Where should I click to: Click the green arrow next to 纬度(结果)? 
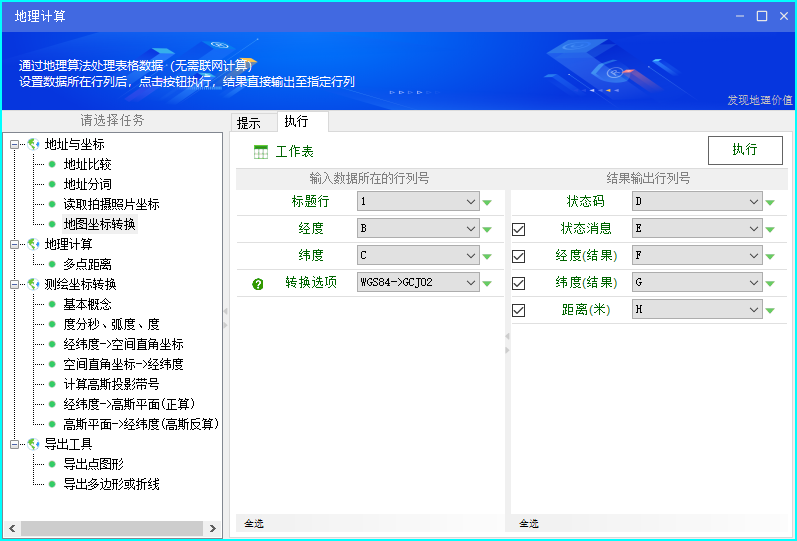[x=770, y=283]
